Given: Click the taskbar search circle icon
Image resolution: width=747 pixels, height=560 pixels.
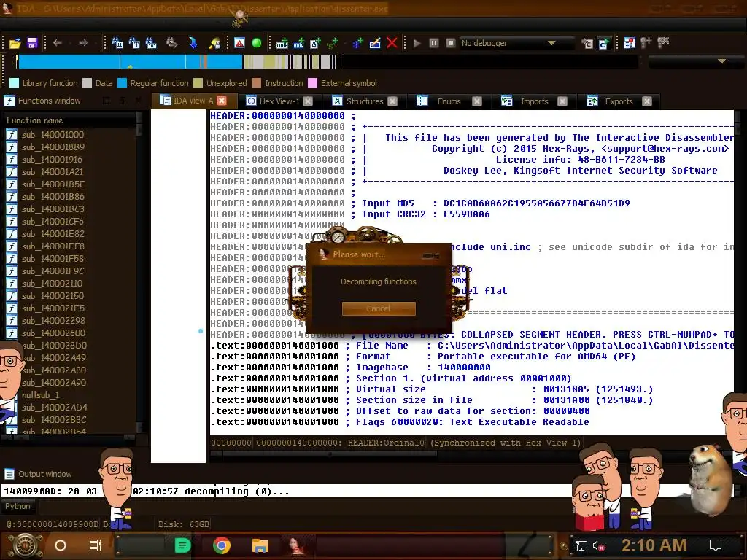Looking at the screenshot, I should point(60,545).
